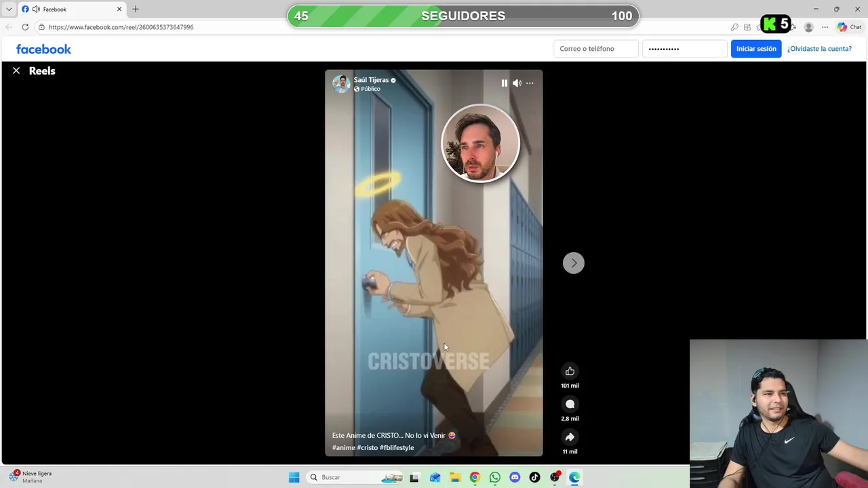The image size is (868, 488).
Task: Open the #fblifestyle hashtag
Action: coord(397,447)
